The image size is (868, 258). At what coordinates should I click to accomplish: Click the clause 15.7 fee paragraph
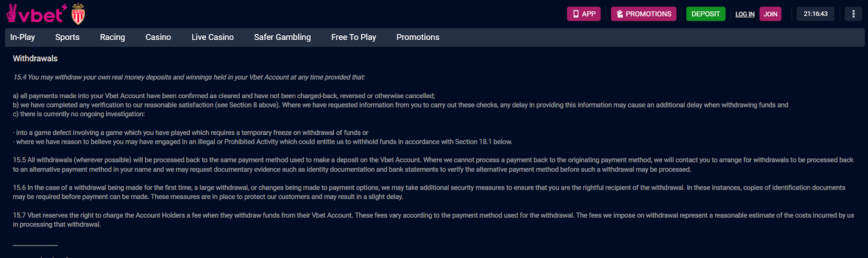coord(433,220)
